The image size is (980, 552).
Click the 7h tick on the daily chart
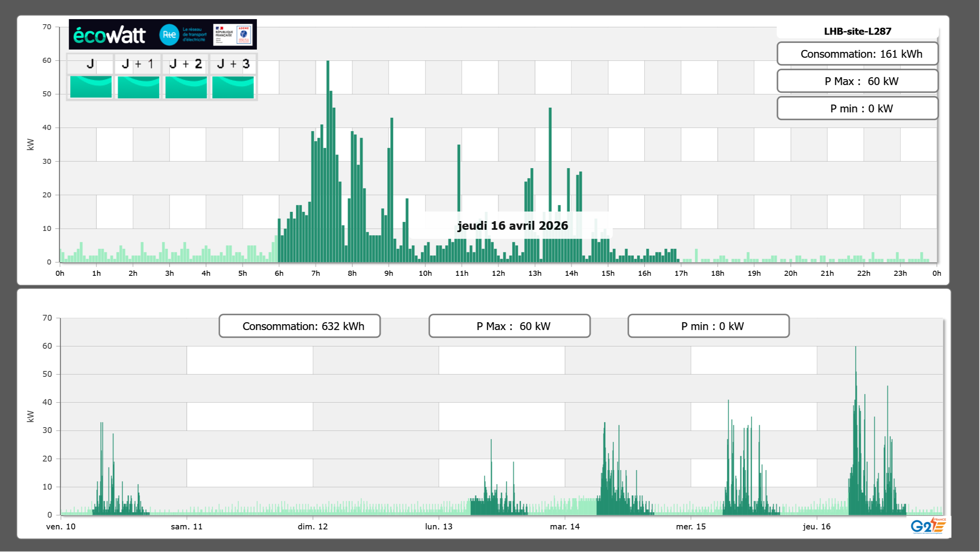pos(316,273)
